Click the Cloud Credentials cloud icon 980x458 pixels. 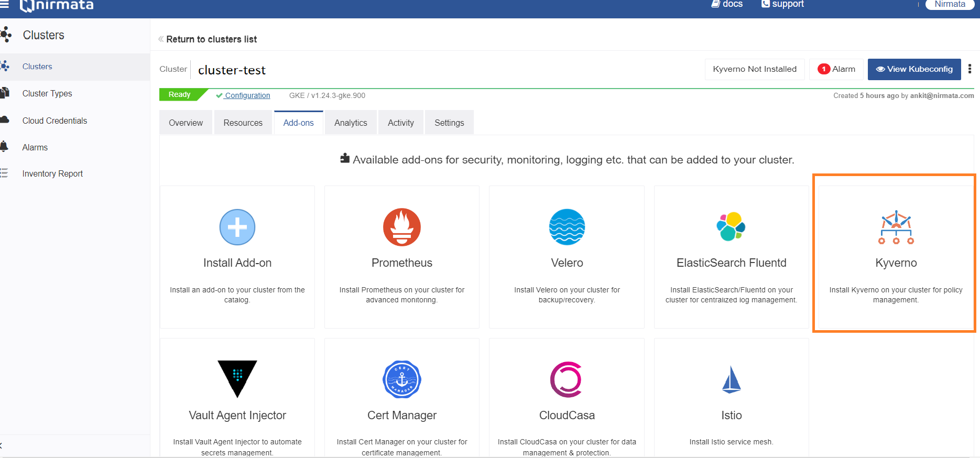(x=5, y=119)
